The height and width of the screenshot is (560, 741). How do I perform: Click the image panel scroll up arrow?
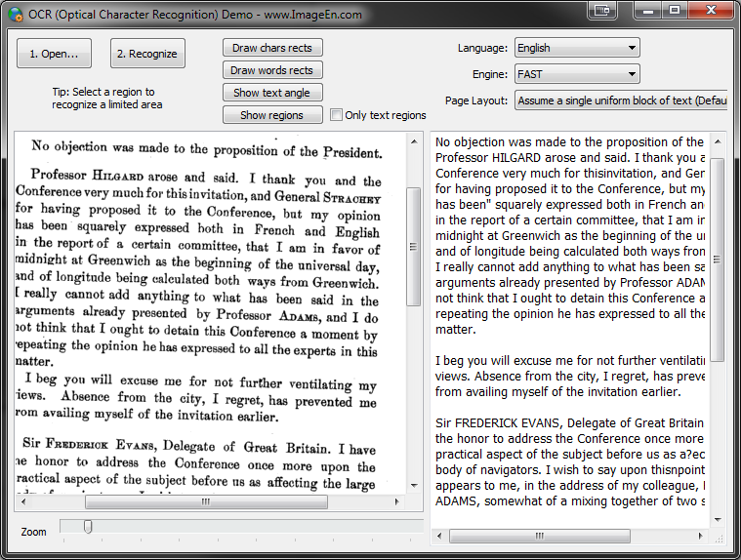coord(414,141)
